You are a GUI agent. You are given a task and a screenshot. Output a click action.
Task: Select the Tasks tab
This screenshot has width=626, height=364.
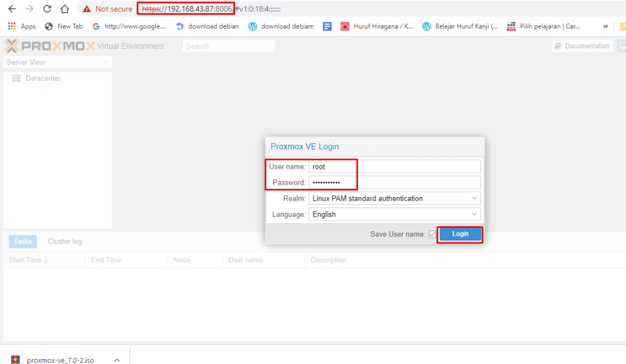pyautogui.click(x=23, y=242)
